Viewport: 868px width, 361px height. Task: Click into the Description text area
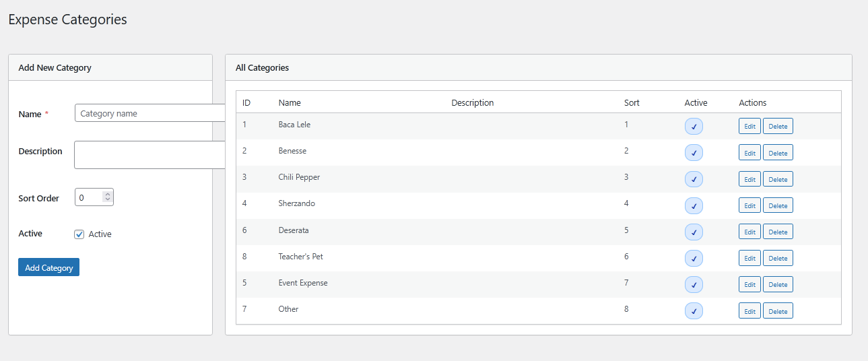[x=149, y=155]
